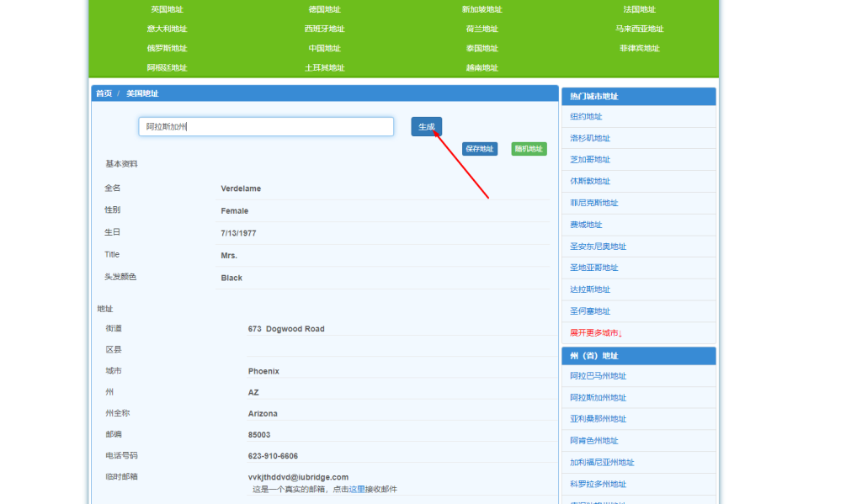The width and height of the screenshot is (862, 504).
Task: Go to 新加坡地址 page
Action: point(482,9)
